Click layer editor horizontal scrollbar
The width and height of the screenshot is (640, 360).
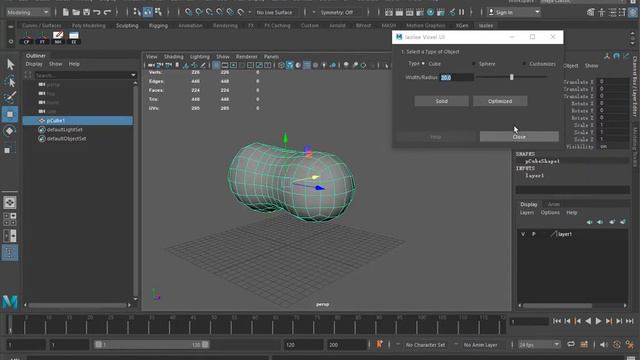click(557, 305)
